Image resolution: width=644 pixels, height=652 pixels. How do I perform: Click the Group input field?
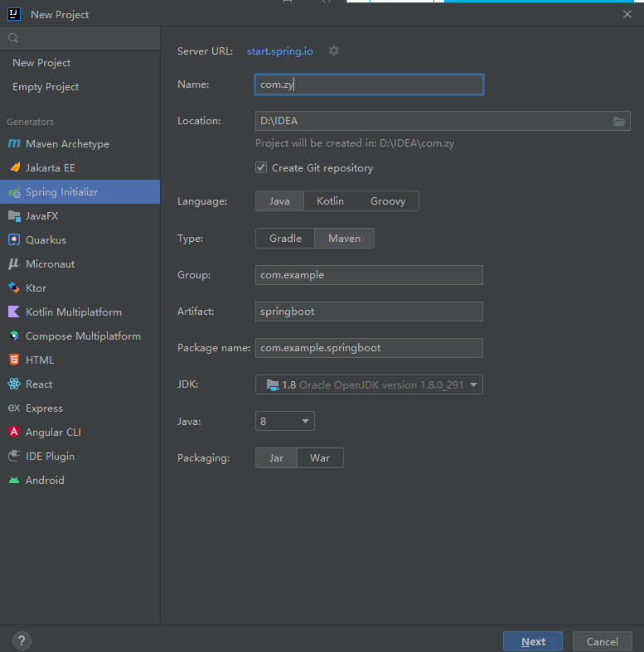click(369, 275)
